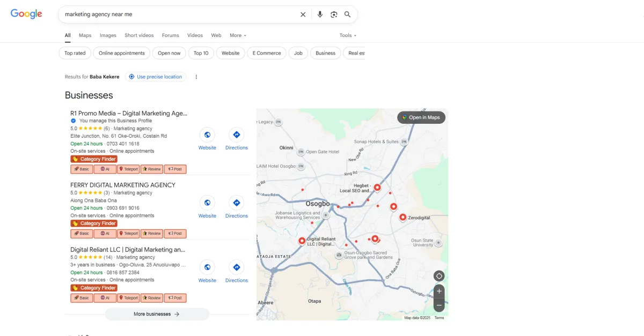This screenshot has width=644, height=336.
Task: Apply the Business filter chip
Action: pos(325,53)
